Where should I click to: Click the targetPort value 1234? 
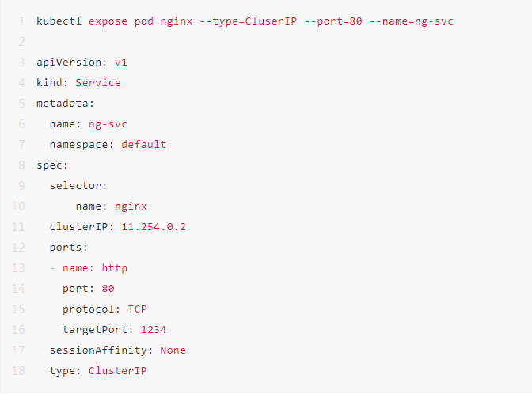click(154, 329)
